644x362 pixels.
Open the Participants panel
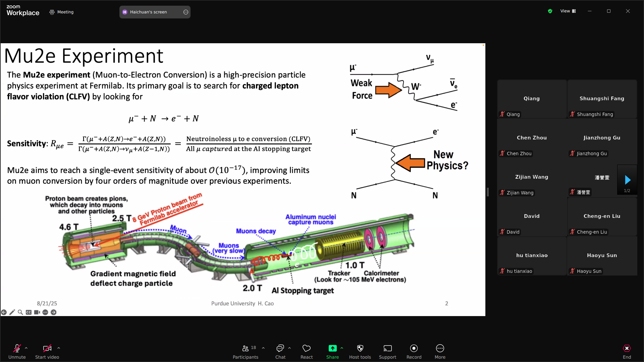coord(246,352)
